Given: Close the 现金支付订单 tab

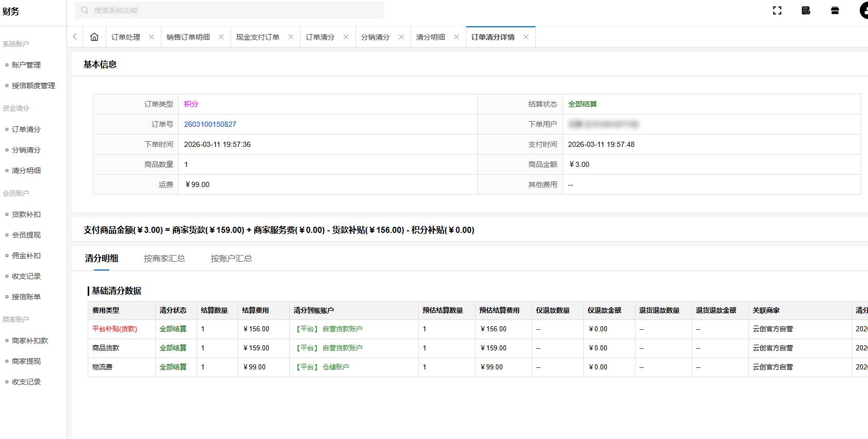Looking at the screenshot, I should 291,37.
